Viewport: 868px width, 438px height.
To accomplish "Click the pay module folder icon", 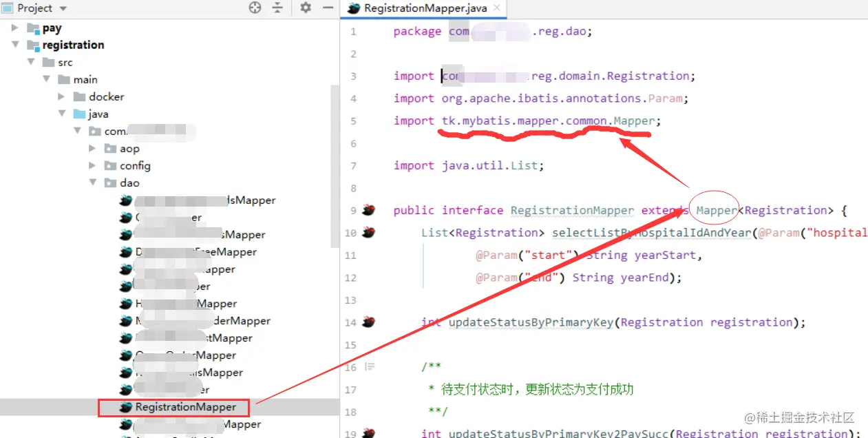I will pos(33,28).
